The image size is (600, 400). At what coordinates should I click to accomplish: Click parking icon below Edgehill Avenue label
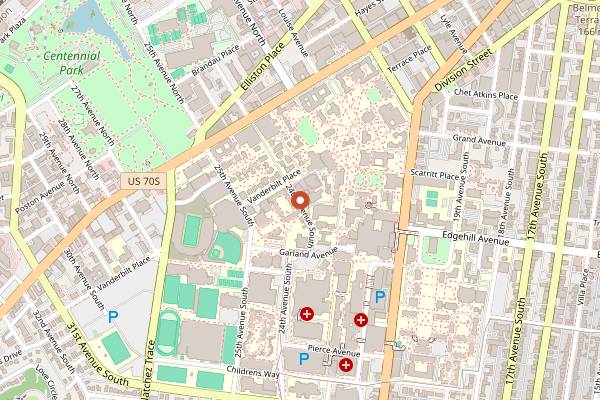point(380,297)
